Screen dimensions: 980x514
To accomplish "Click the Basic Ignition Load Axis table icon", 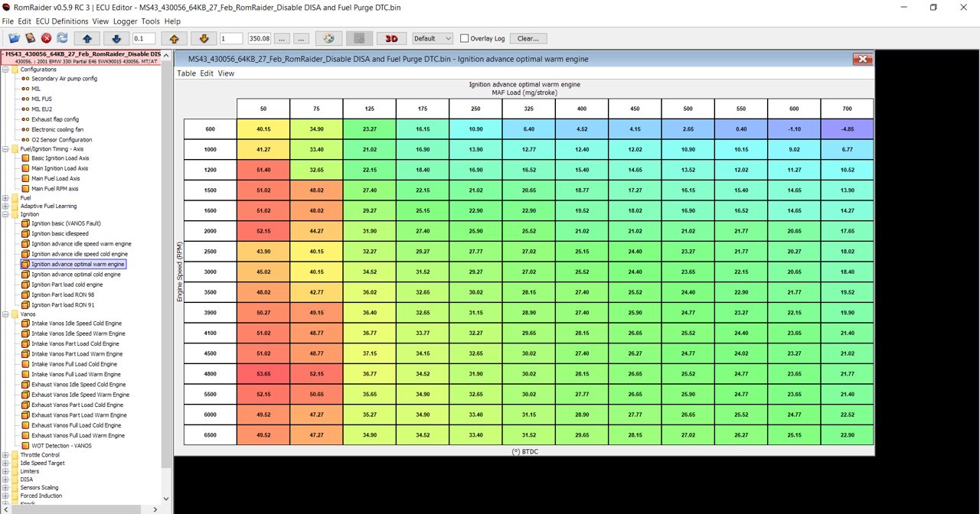I will tap(25, 158).
